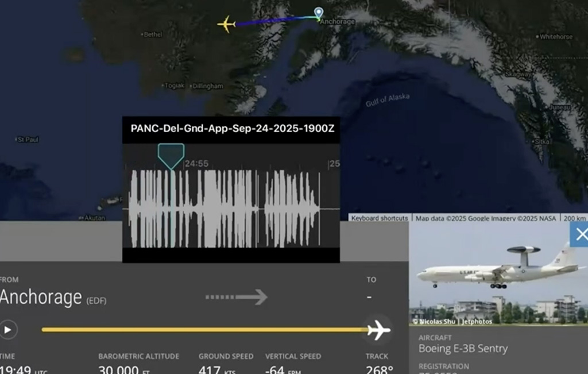Open the Keyboard shortcuts map link
The height and width of the screenshot is (374, 588).
[380, 218]
